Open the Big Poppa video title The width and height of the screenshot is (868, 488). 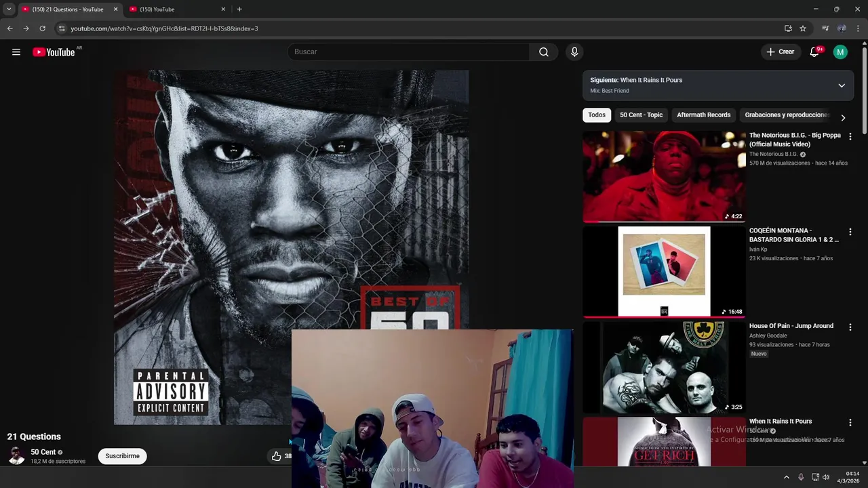point(795,140)
